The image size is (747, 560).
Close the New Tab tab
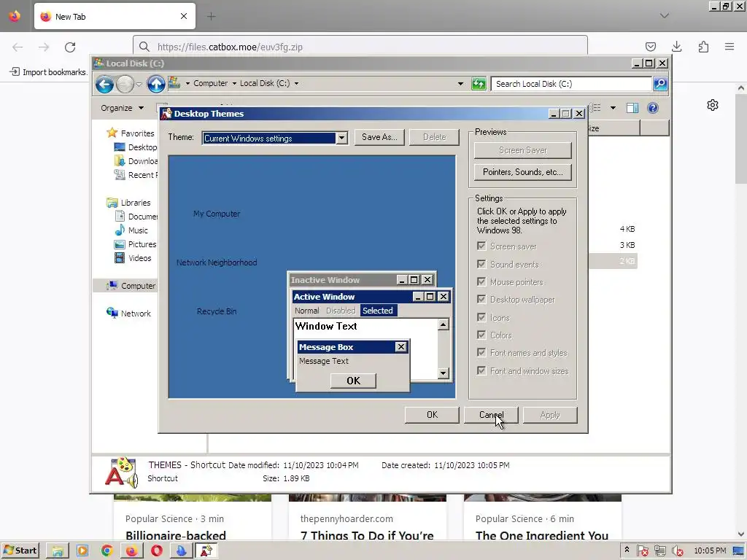(x=184, y=16)
